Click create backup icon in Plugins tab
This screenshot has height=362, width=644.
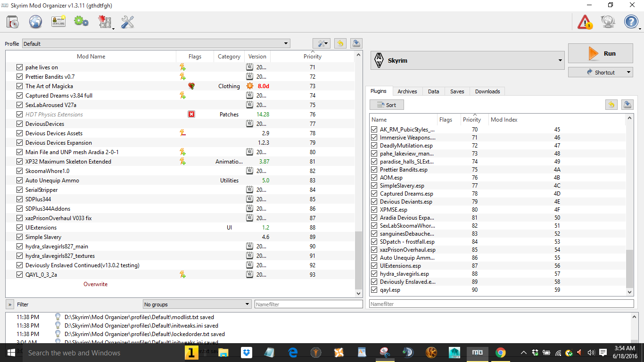point(627,105)
